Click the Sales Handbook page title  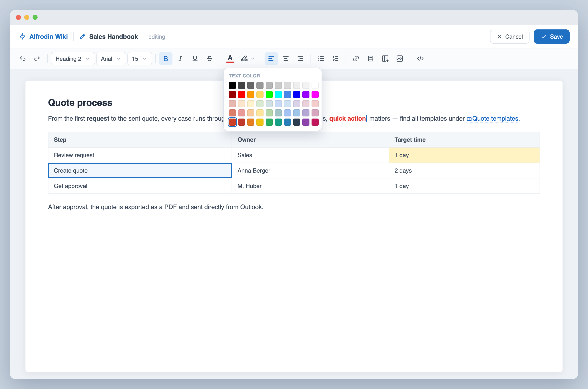113,37
